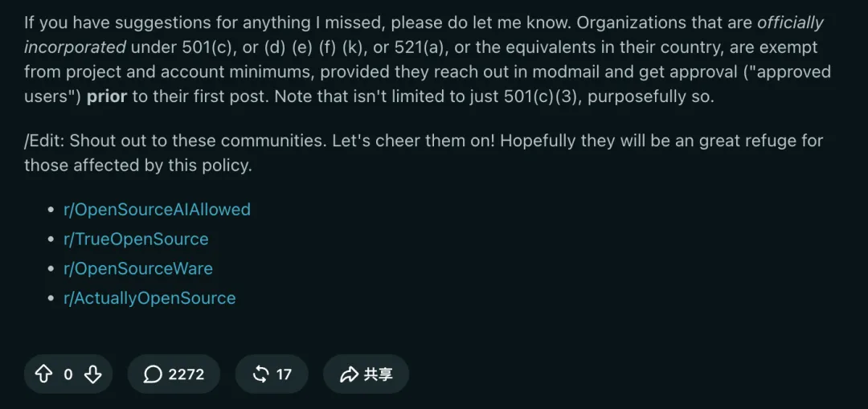Upvote the post with the up arrow
The height and width of the screenshot is (409, 868).
point(43,374)
